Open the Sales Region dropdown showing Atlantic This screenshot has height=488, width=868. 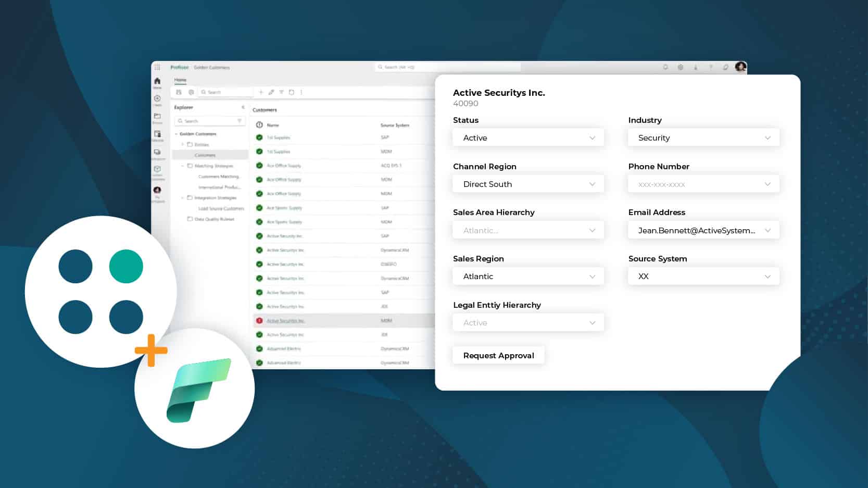pos(528,276)
